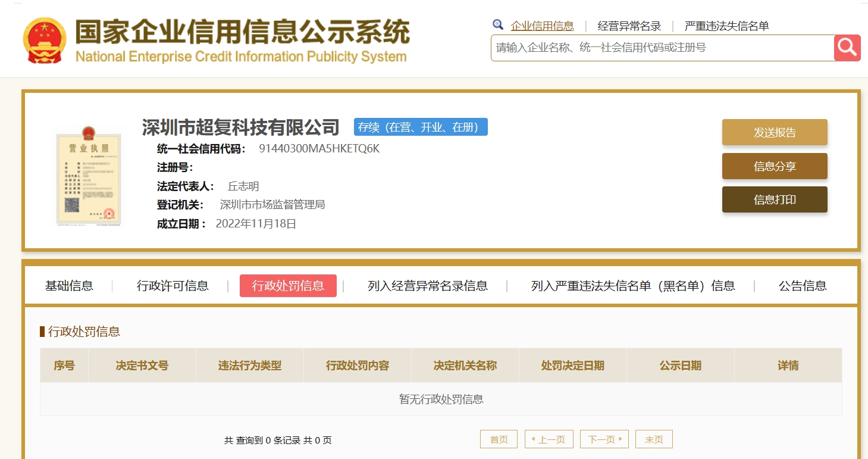Click the credit code 91440300MA5HKETQ6K
The height and width of the screenshot is (459, 868).
pos(319,149)
